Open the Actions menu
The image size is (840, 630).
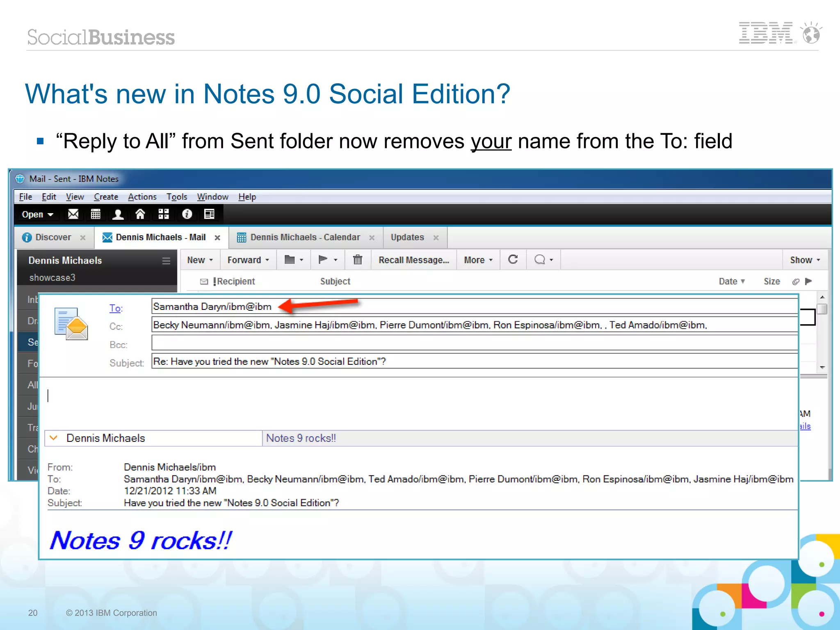tap(142, 197)
